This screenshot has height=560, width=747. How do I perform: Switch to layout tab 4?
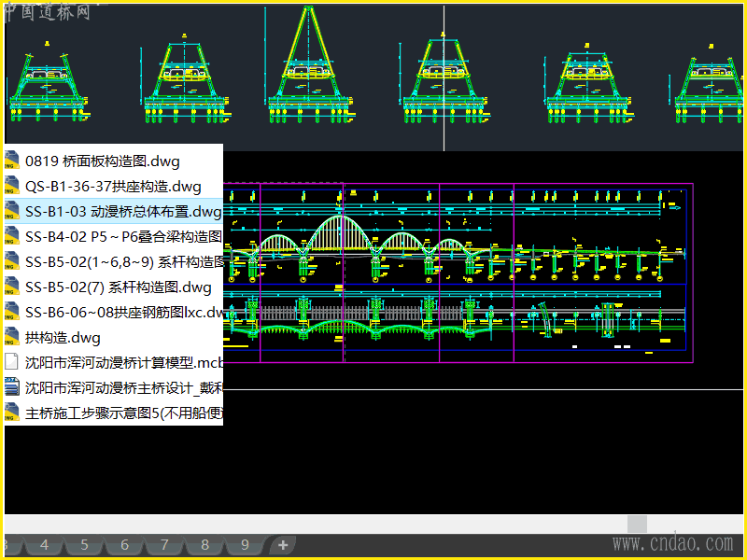coord(44,545)
